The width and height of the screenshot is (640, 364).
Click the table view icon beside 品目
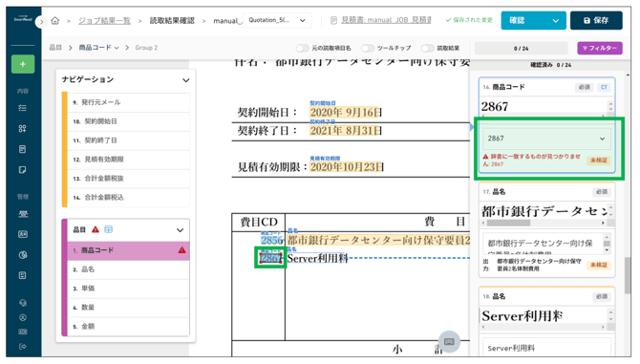click(109, 229)
